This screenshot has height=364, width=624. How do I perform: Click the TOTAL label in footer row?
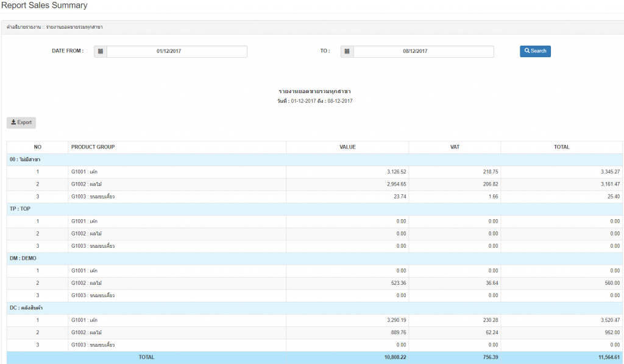tap(146, 357)
